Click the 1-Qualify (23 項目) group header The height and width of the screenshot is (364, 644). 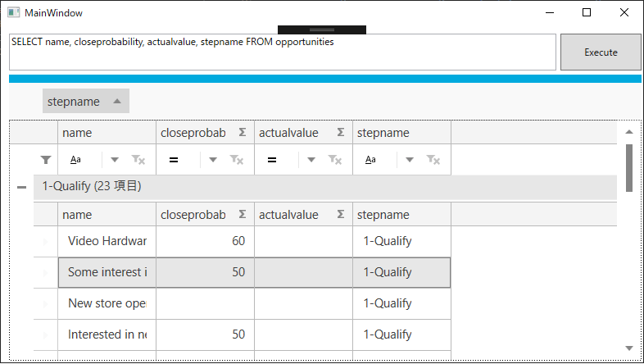click(325, 187)
